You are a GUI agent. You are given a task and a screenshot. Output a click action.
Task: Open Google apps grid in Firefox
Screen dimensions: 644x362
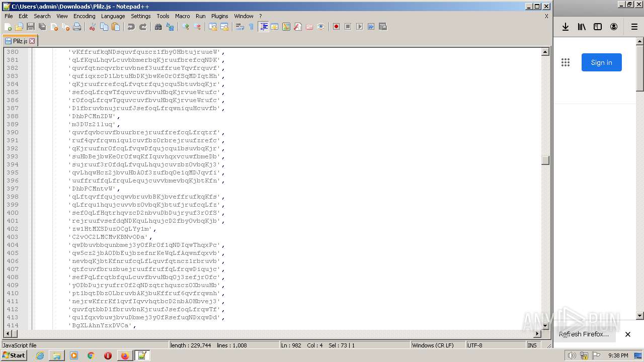click(566, 62)
